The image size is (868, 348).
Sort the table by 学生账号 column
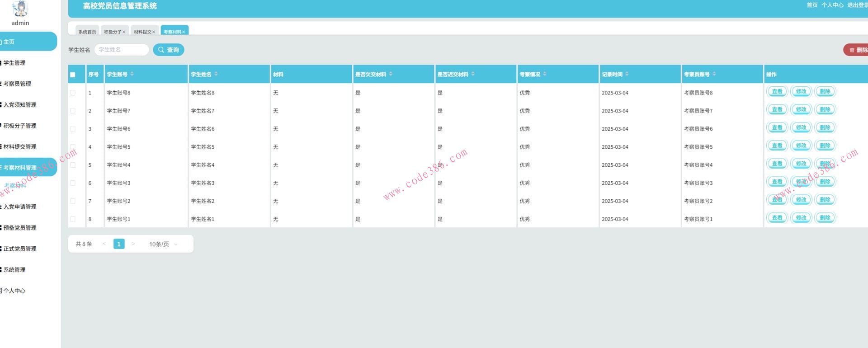pos(132,74)
